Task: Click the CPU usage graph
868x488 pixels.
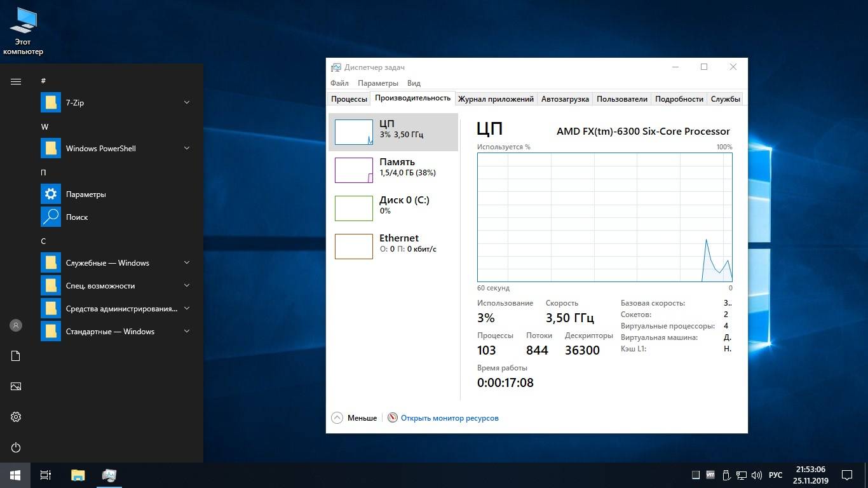Action: coord(605,217)
